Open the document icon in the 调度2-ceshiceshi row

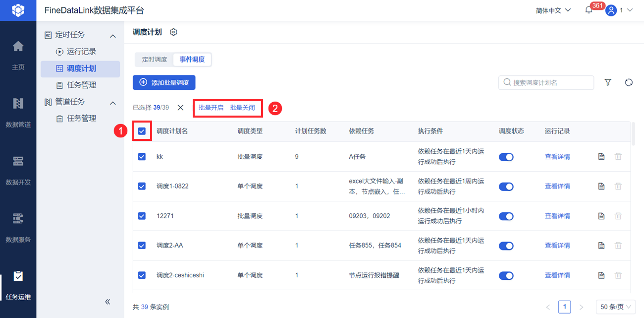[x=601, y=275]
